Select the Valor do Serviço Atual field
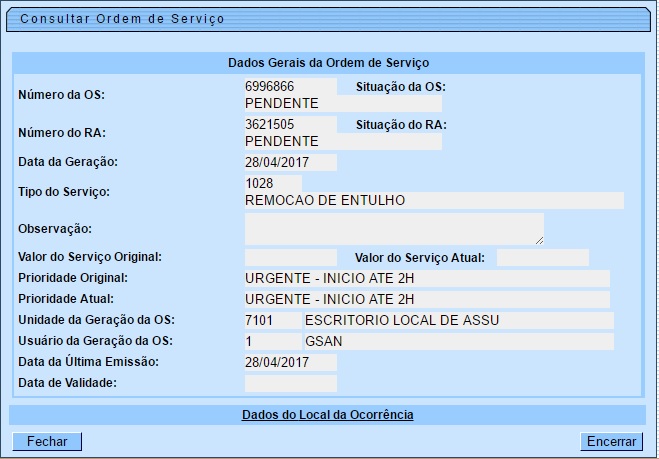Screen dimensions: 659x459 (542, 257)
